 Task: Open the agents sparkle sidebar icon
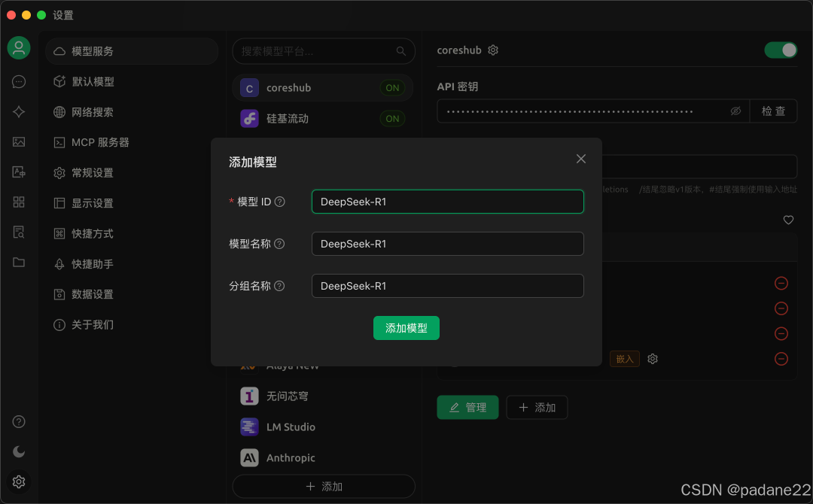[19, 112]
